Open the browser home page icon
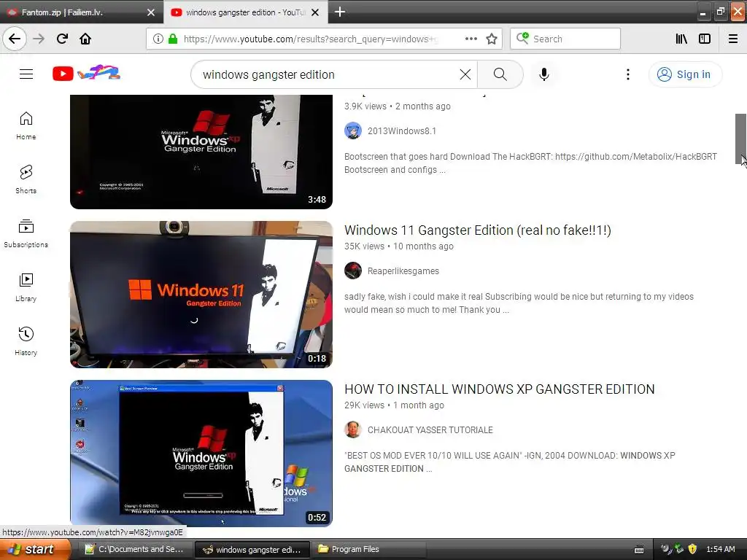Viewport: 747px width, 560px height. (x=85, y=39)
